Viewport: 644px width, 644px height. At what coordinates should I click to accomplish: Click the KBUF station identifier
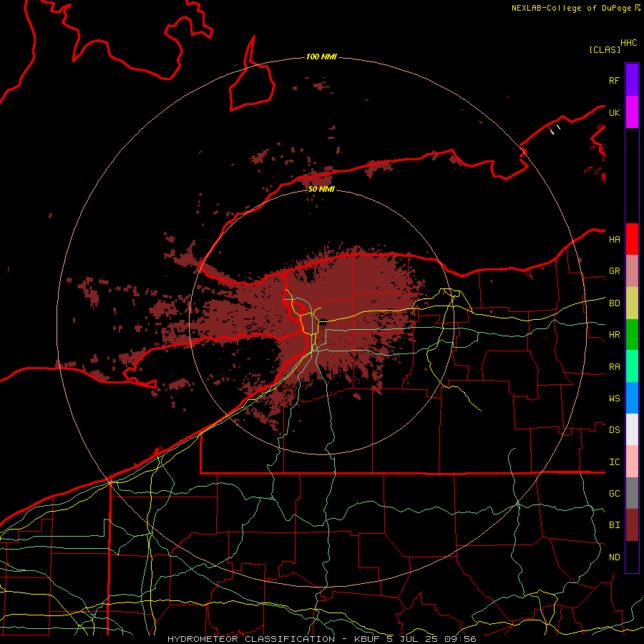[x=367, y=639]
